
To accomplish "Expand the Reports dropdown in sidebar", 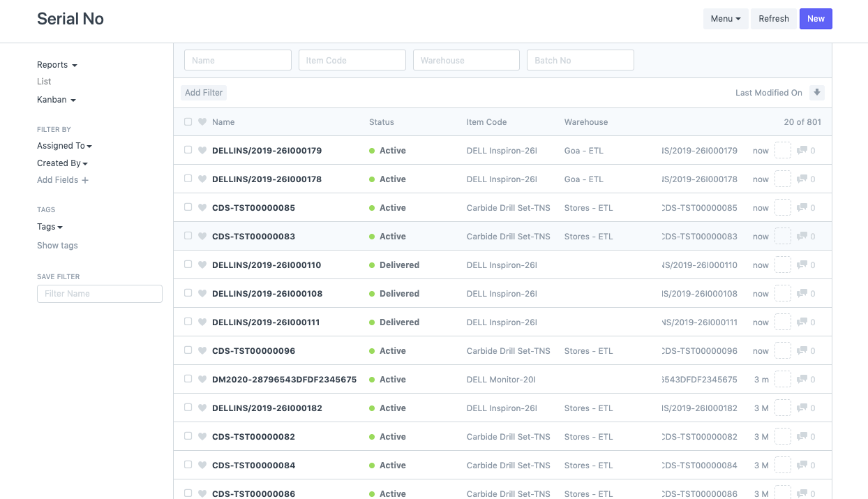I will pos(57,65).
